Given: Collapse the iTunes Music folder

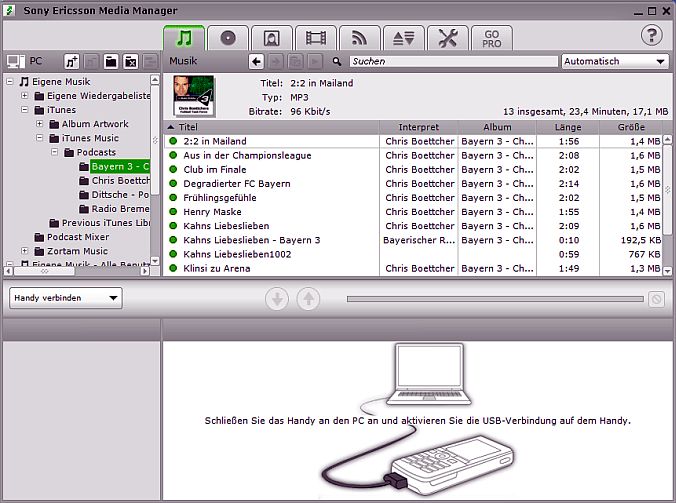Looking at the screenshot, I should pos(39,138).
